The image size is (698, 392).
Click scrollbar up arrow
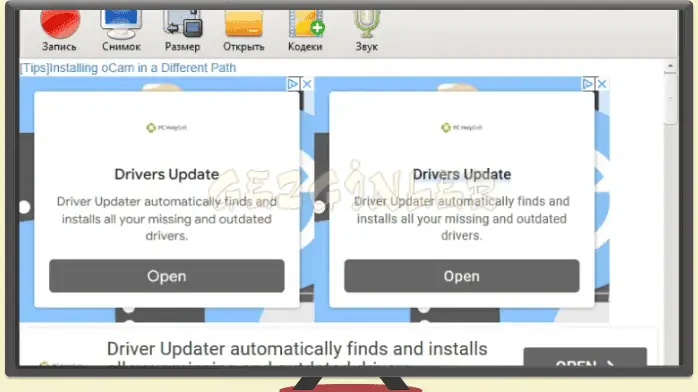[670, 66]
